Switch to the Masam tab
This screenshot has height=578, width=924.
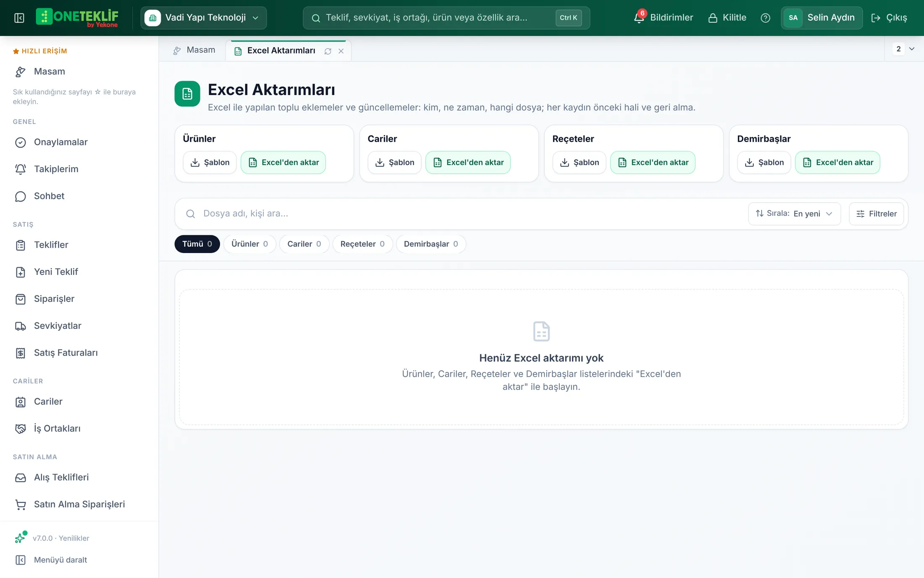coord(194,50)
